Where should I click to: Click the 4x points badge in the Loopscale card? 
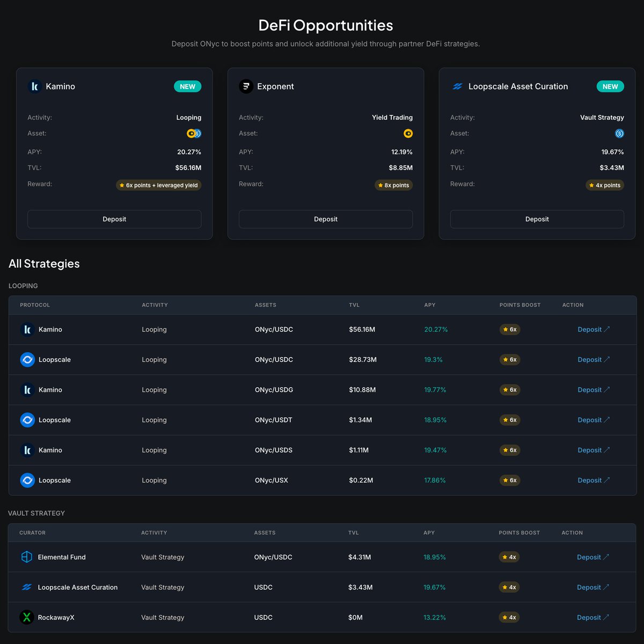point(605,185)
